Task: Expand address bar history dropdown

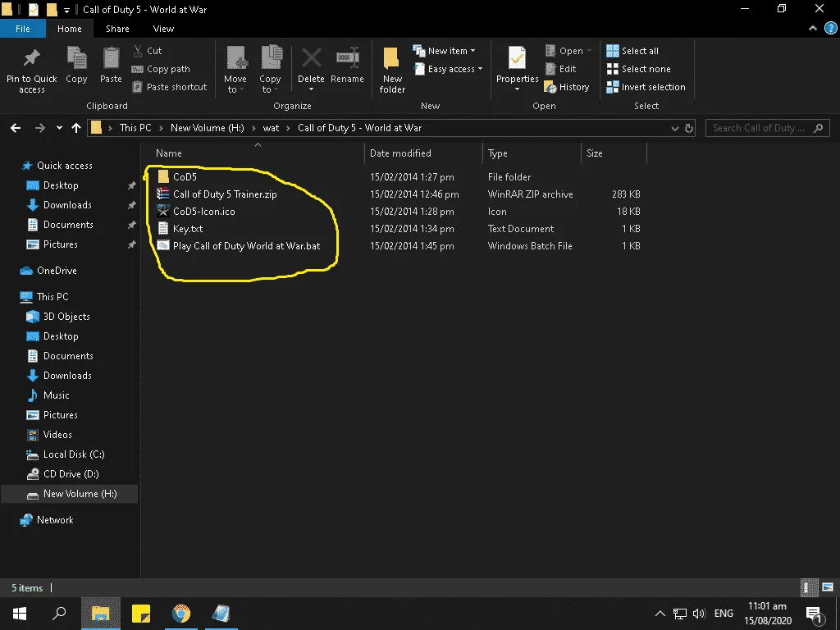Action: (x=674, y=129)
